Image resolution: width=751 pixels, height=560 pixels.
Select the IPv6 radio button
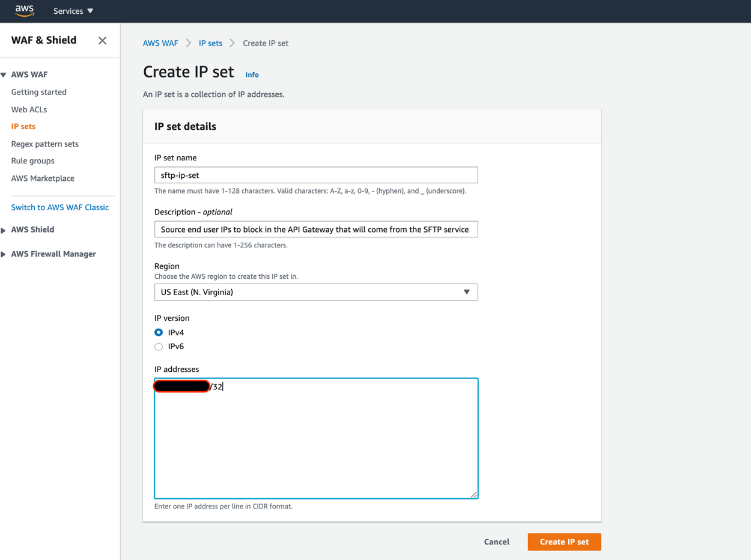click(158, 346)
